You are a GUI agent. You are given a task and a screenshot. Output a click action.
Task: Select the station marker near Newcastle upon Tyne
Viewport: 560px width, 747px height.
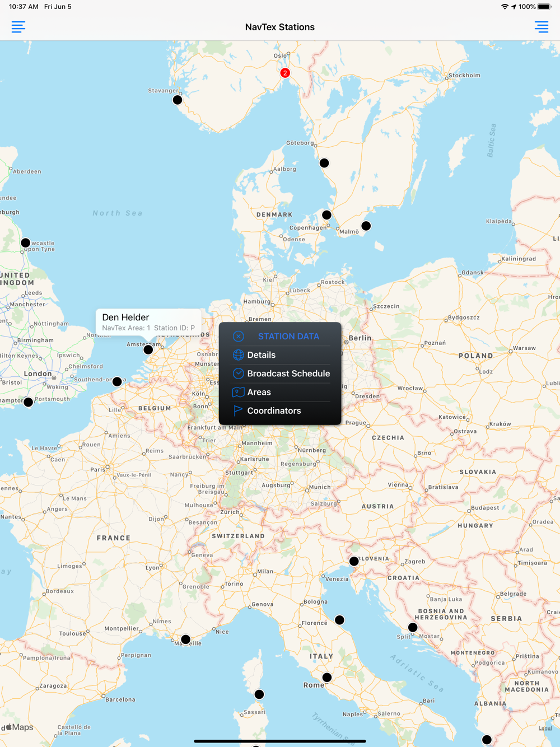coord(26,242)
